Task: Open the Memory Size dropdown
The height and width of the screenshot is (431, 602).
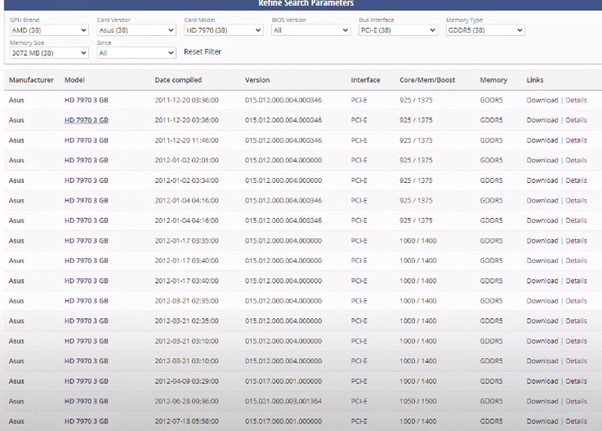Action: (x=49, y=52)
